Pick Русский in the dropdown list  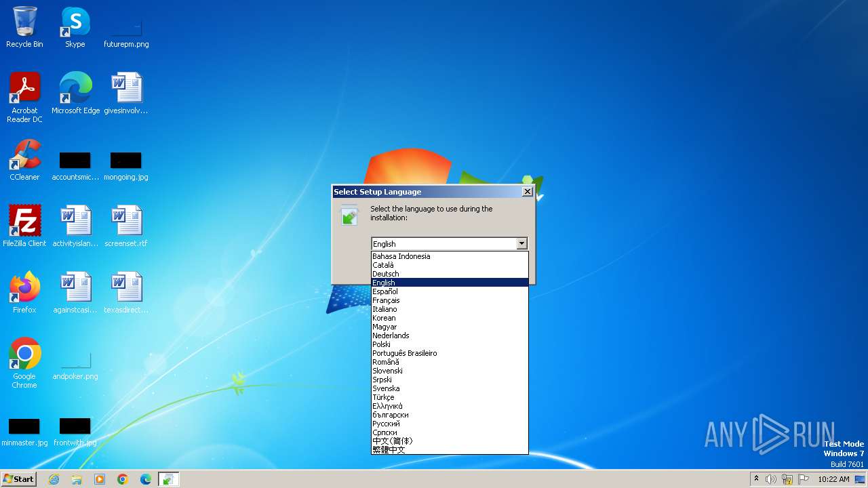tap(450, 424)
